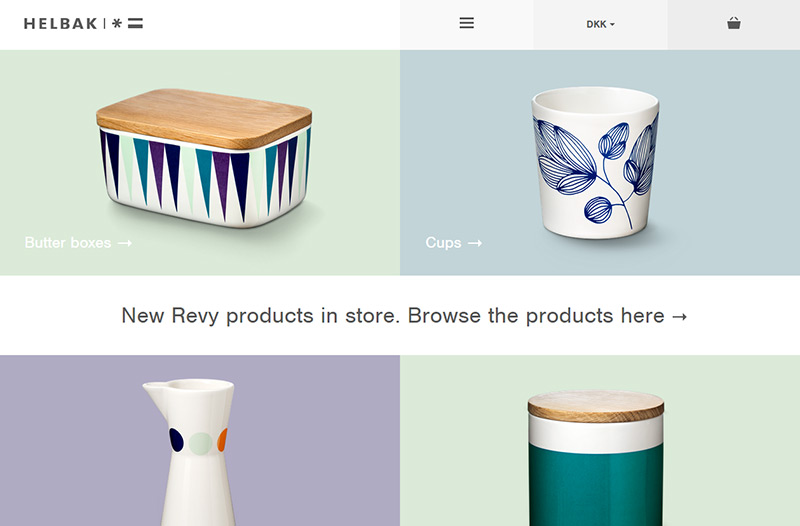Click the arrow next to Butter boxes
Screen dimensions: 800x526
[125, 243]
